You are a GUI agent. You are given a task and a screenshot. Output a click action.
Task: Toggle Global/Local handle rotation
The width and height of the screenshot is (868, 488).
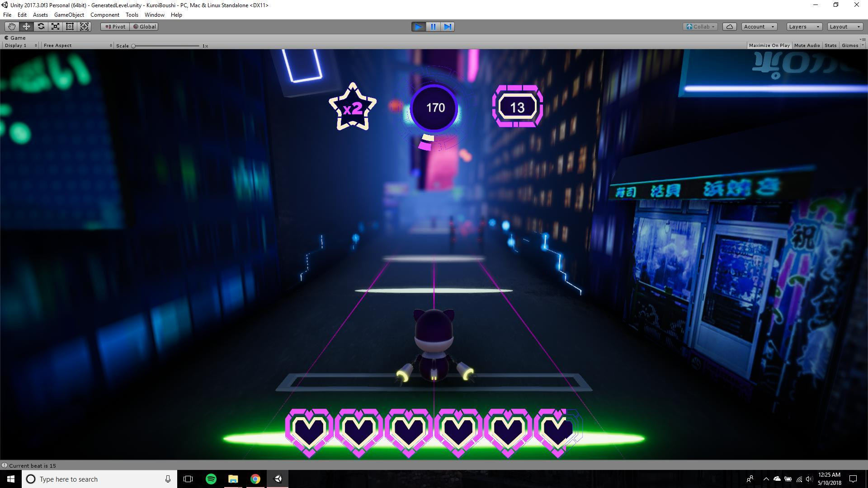144,27
